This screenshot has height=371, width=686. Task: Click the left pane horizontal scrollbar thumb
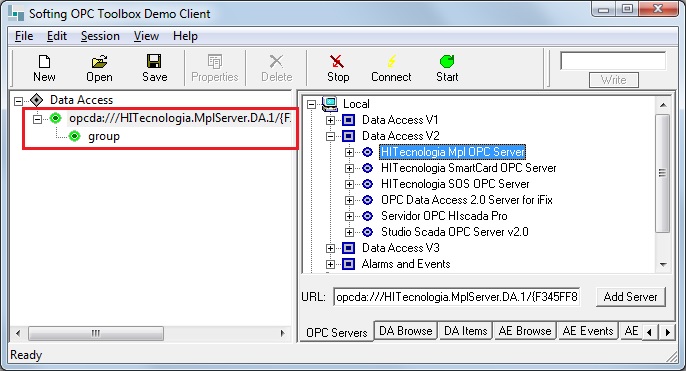coord(96,333)
